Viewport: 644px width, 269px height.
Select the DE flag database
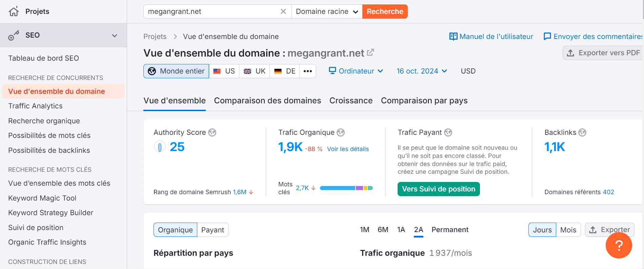[x=285, y=71]
